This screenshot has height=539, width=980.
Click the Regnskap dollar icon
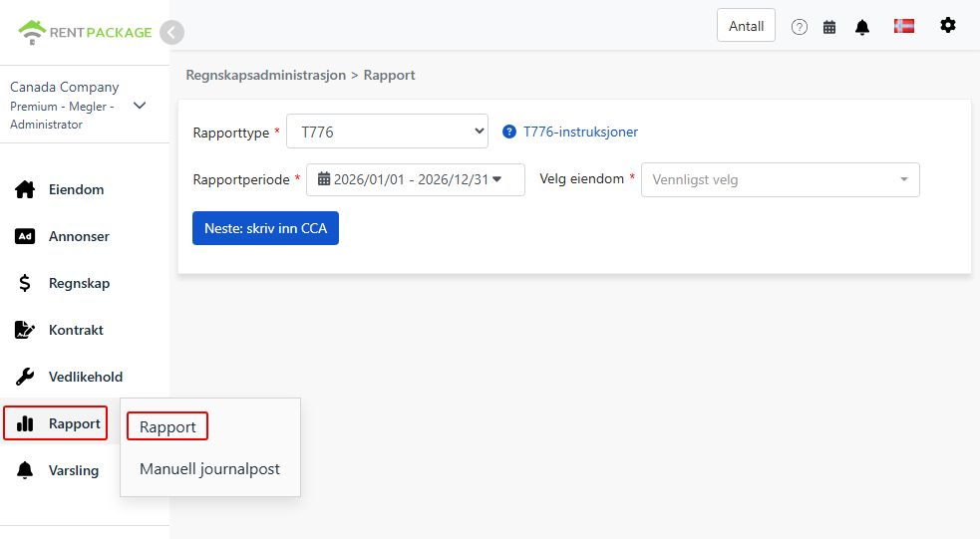point(25,283)
